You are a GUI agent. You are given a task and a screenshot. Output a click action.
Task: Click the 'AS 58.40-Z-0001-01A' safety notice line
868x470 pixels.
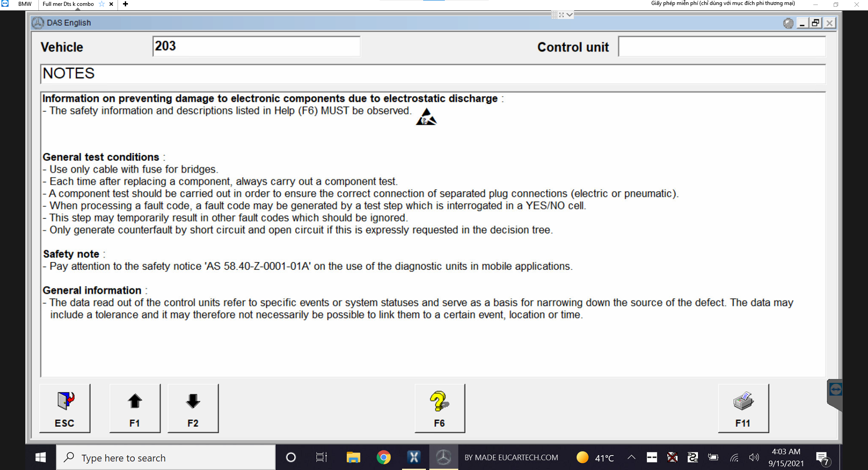coord(308,266)
